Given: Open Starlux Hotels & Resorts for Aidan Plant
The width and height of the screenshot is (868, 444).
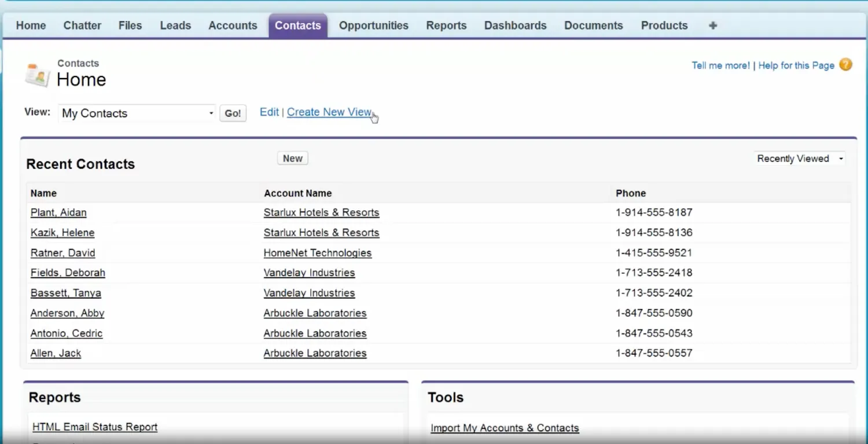Looking at the screenshot, I should point(321,212).
